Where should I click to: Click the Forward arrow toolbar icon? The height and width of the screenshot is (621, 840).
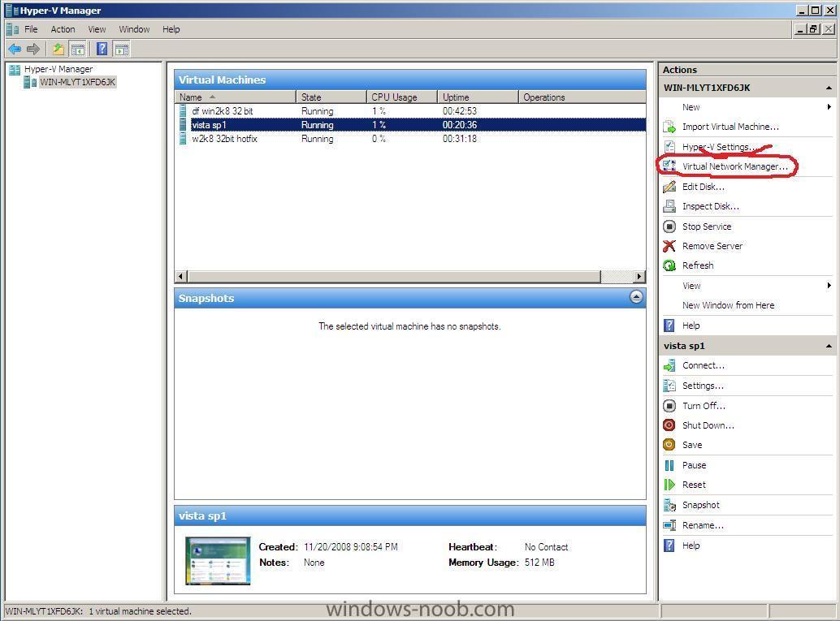pos(33,50)
